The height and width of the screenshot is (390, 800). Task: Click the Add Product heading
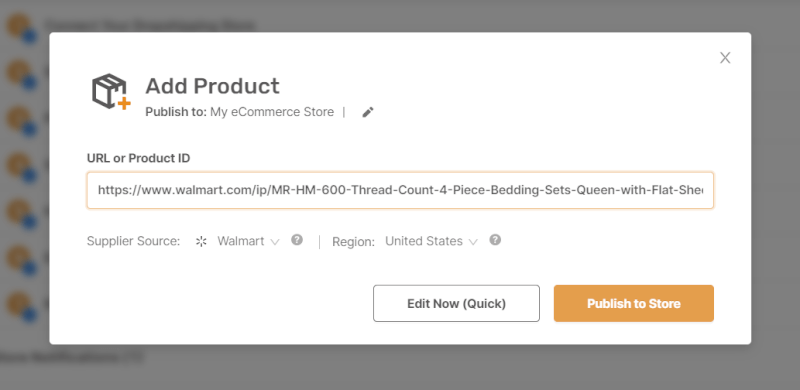tap(212, 86)
